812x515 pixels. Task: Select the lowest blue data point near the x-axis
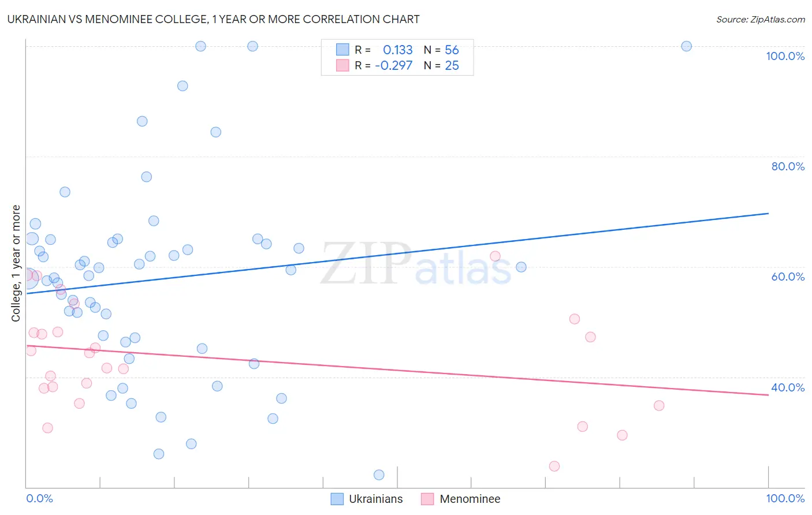pos(379,475)
